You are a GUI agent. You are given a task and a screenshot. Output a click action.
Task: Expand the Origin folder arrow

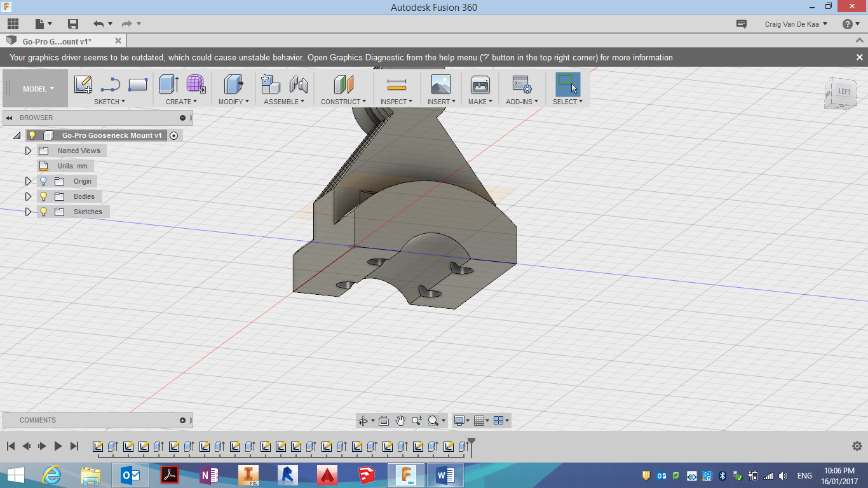tap(28, 181)
